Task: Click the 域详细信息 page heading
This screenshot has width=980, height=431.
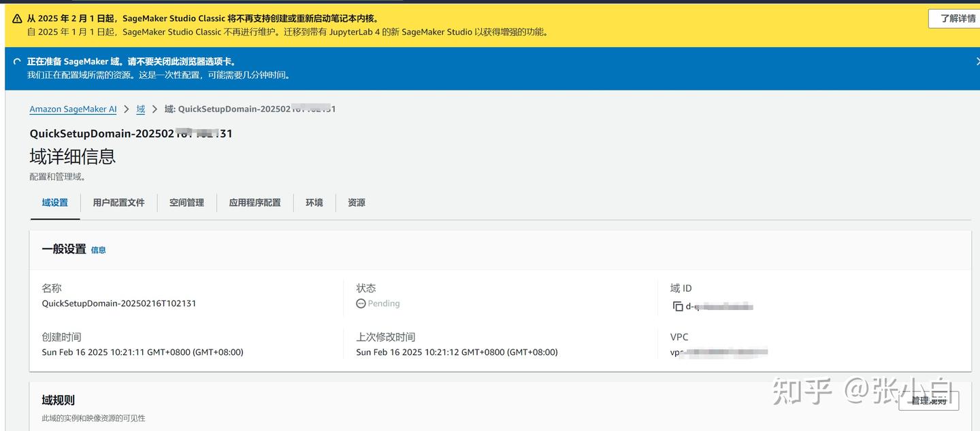Action: (73, 156)
